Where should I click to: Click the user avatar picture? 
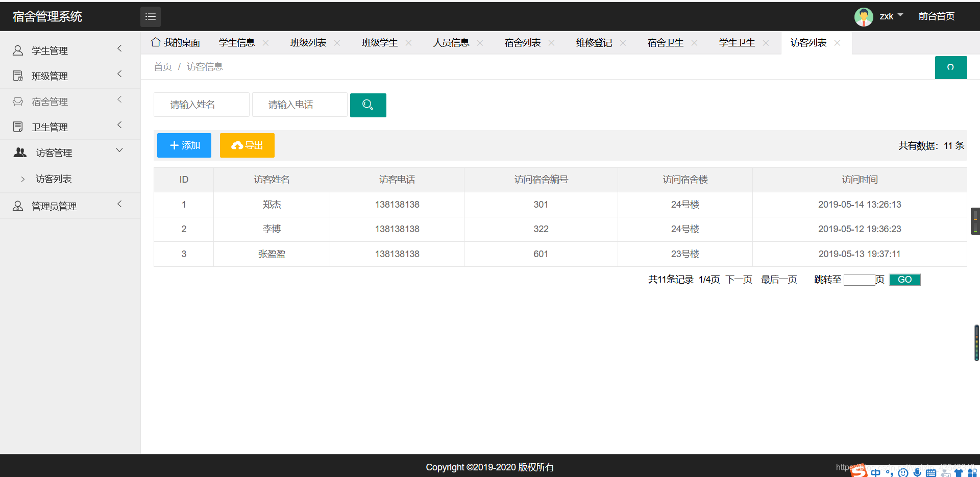click(x=864, y=17)
